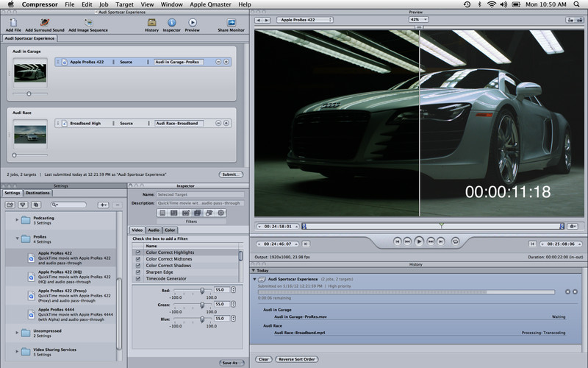Disable the Timecode Generator filter checkbox
The width and height of the screenshot is (588, 368).
pyautogui.click(x=138, y=279)
